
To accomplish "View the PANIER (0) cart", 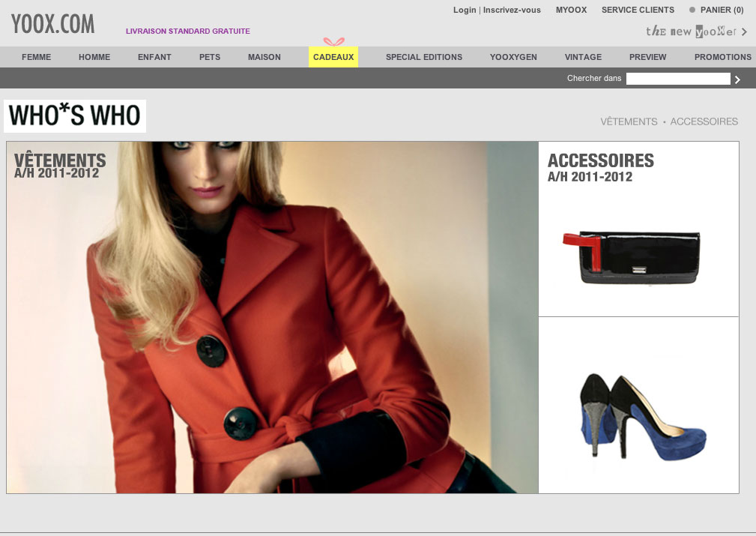I will pyautogui.click(x=722, y=10).
